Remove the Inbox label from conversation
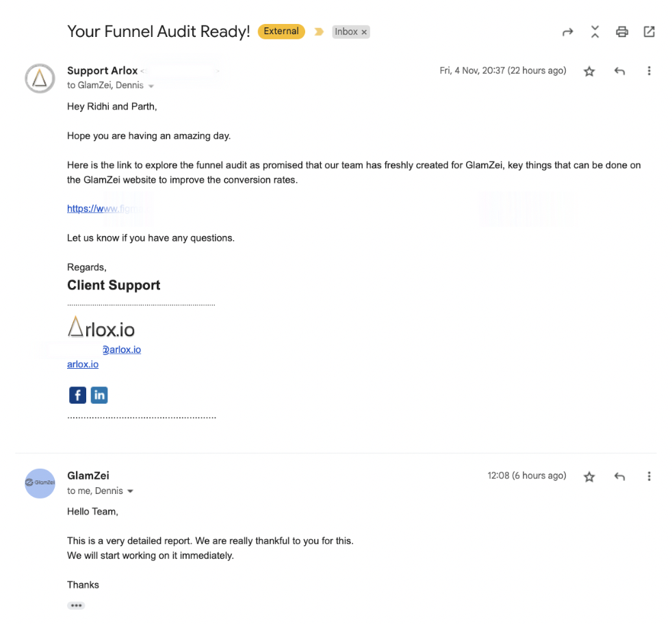Image resolution: width=672 pixels, height=624 pixels. click(x=365, y=32)
